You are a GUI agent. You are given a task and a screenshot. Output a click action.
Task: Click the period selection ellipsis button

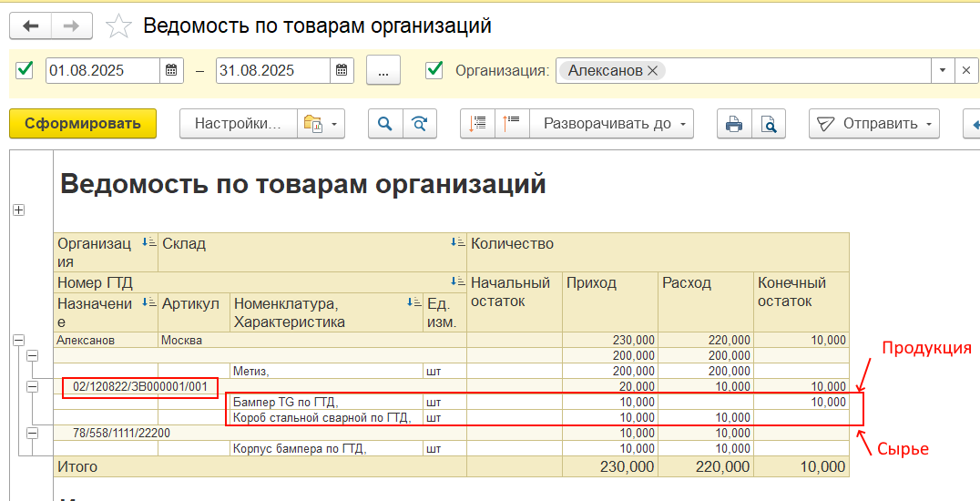[x=383, y=71]
